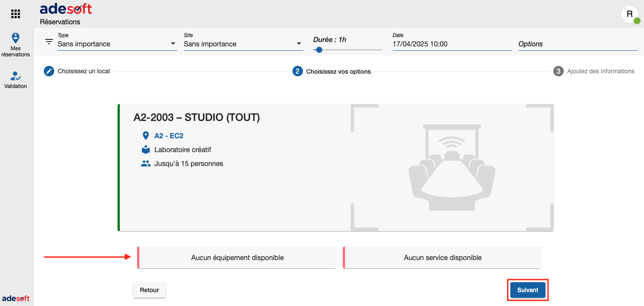Open the user profile avatar R
This screenshot has width=644, height=306.
(629, 14)
